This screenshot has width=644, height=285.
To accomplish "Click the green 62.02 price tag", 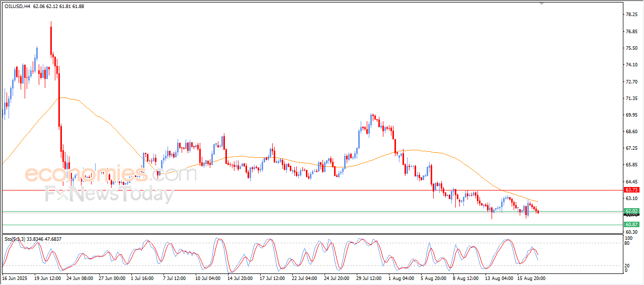I will pos(631,211).
